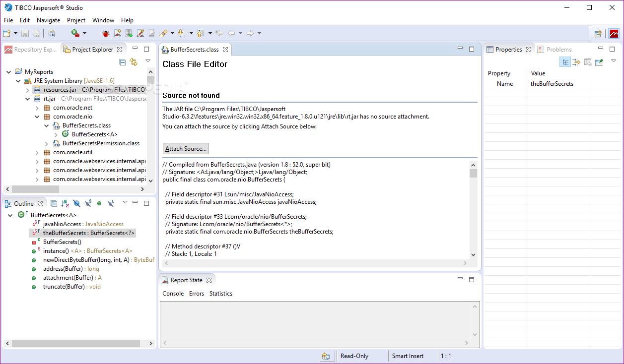The height and width of the screenshot is (364, 624).
Task: Click the new report image icon in toolbar
Action: 118,33
